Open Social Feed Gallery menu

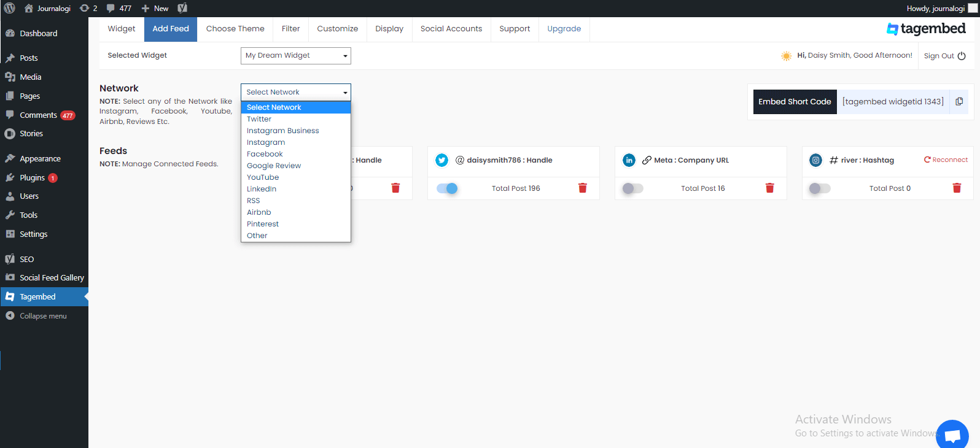coord(44,278)
